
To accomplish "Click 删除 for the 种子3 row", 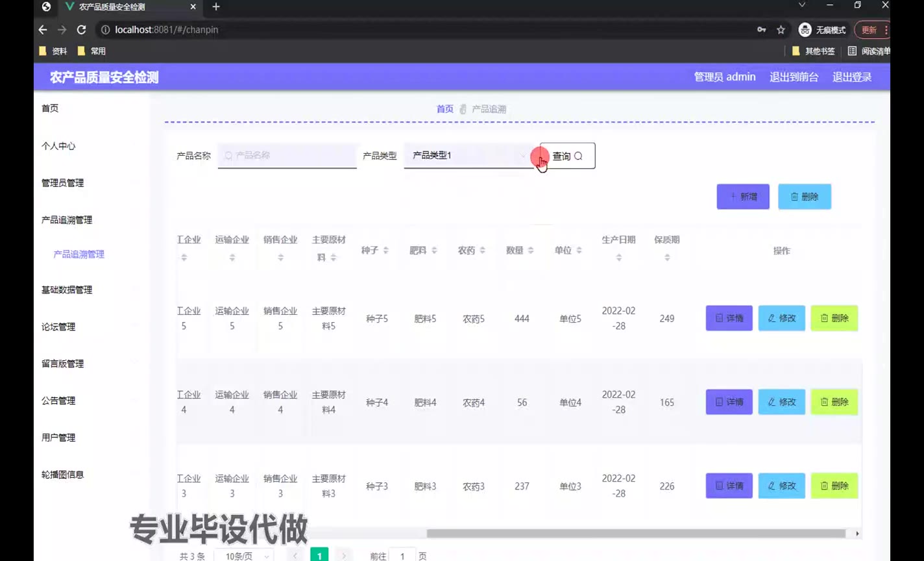I will click(834, 486).
